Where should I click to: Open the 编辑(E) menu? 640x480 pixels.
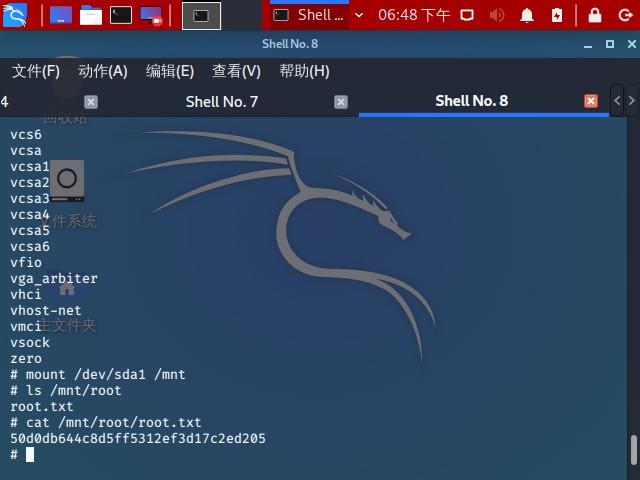pos(170,71)
